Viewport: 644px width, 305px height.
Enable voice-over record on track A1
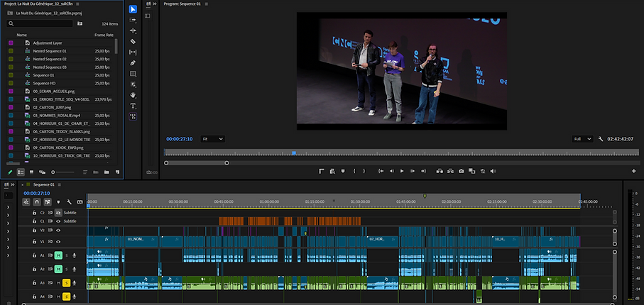tap(75, 255)
